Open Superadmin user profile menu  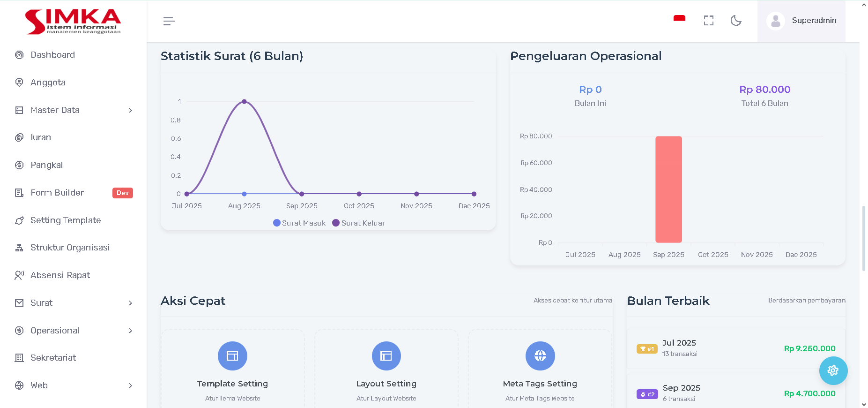(x=801, y=21)
